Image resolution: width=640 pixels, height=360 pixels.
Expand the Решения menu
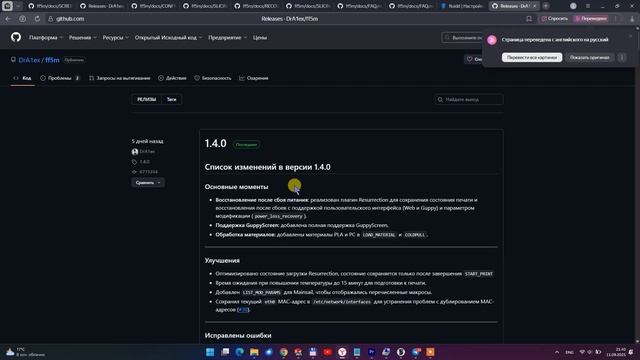click(82, 38)
